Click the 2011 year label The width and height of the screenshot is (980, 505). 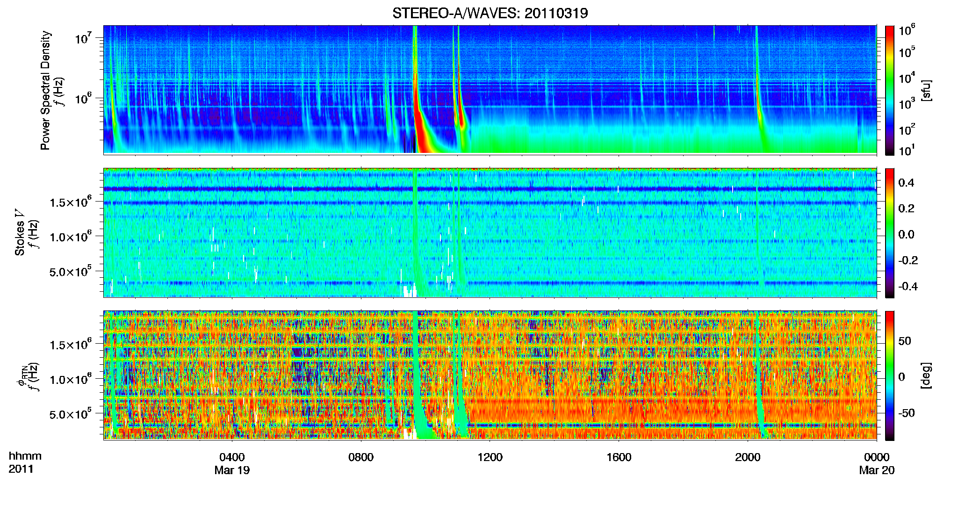[21, 469]
